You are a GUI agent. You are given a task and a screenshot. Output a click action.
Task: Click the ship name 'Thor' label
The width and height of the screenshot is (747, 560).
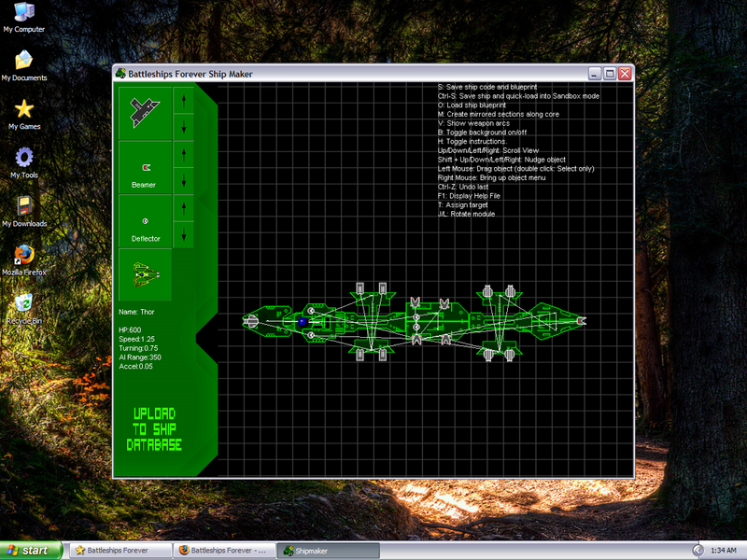click(x=136, y=312)
